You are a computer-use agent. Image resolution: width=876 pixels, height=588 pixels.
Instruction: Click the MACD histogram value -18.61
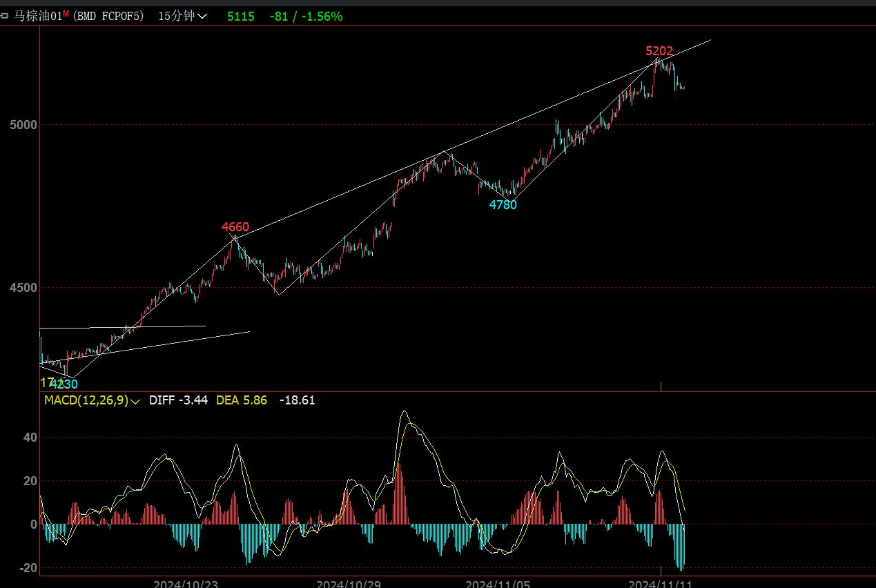coord(298,400)
